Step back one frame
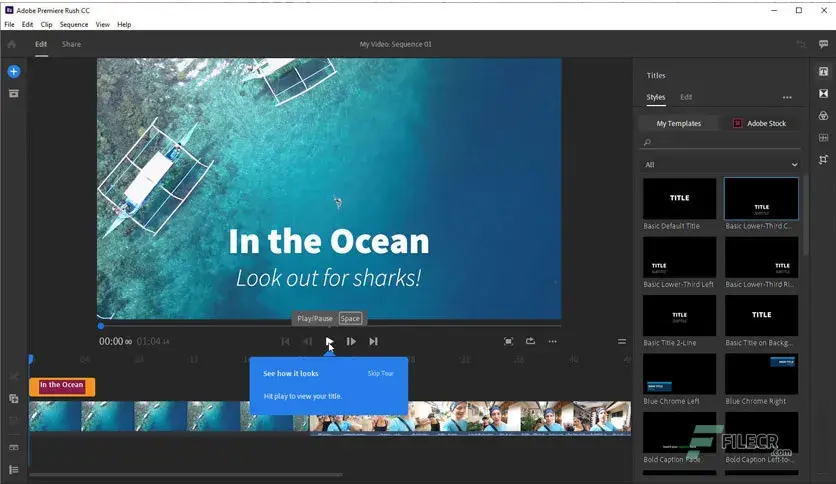Viewport: 836px width, 484px height. [308, 341]
